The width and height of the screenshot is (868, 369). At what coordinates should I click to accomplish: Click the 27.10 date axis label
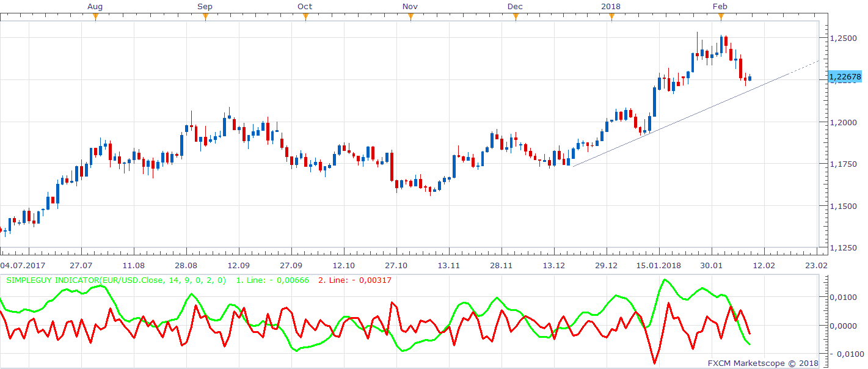coord(396,266)
